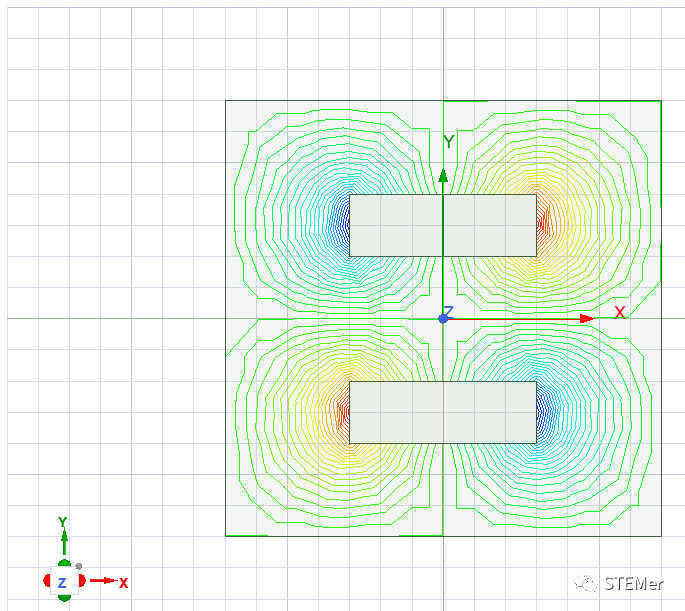Click the blue origin point labeled Z
Viewport: 685px width, 611px height.
(443, 318)
